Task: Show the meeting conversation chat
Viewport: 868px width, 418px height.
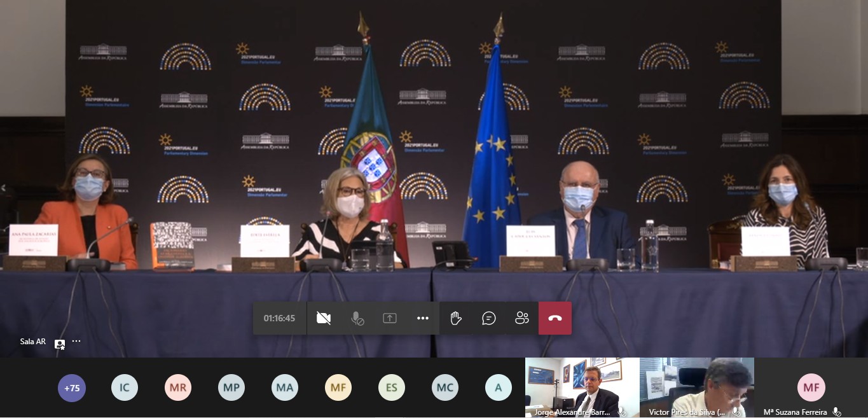Action: (489, 318)
